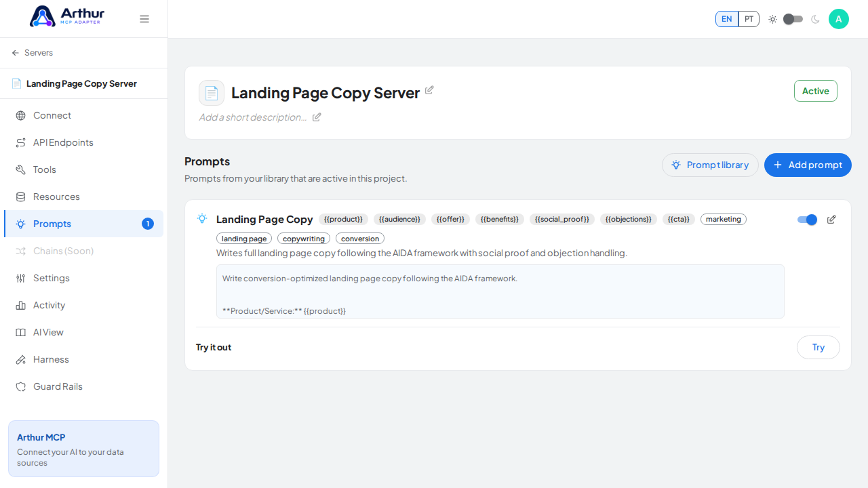Click the book icon for AI View
This screenshot has height=488, width=868.
tap(20, 332)
